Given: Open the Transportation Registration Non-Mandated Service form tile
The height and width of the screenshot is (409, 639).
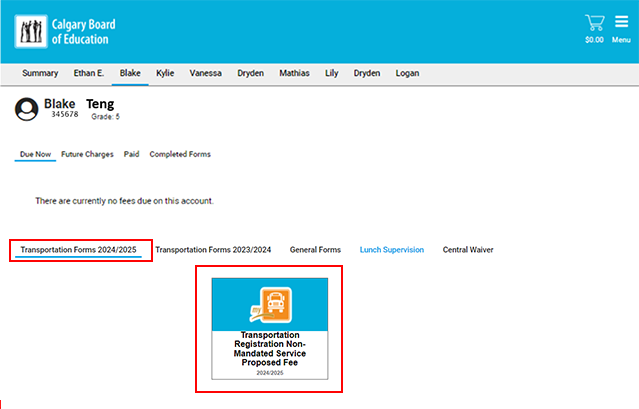Looking at the screenshot, I should (269, 328).
